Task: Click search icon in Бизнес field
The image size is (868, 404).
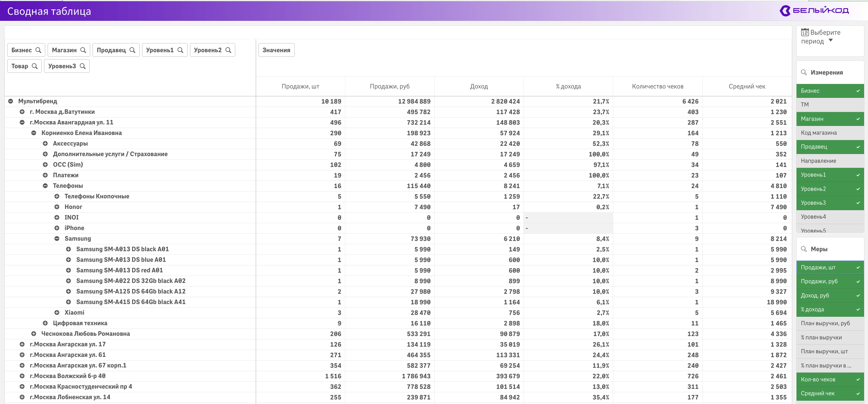Action: click(38, 50)
